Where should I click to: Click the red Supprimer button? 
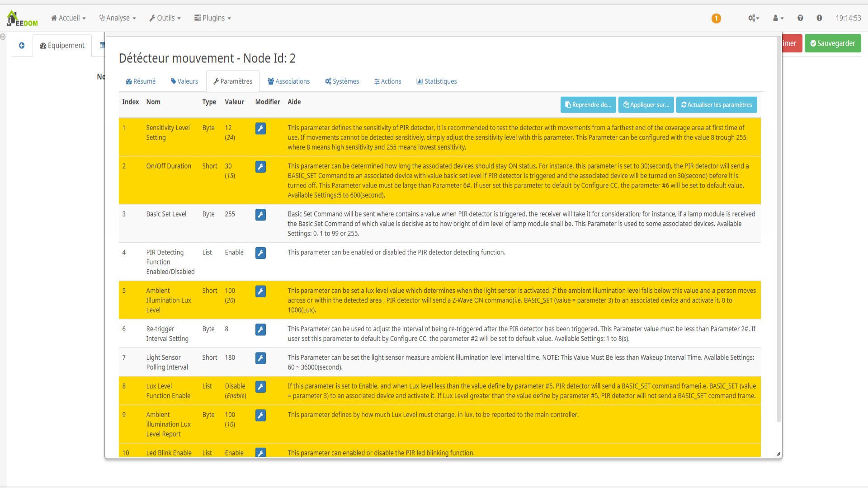793,43
